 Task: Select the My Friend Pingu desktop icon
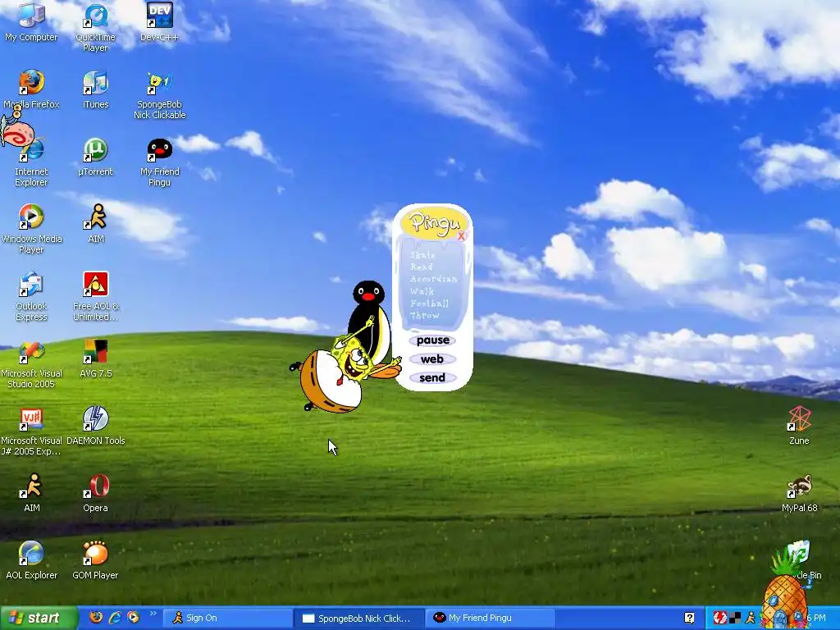pyautogui.click(x=160, y=162)
